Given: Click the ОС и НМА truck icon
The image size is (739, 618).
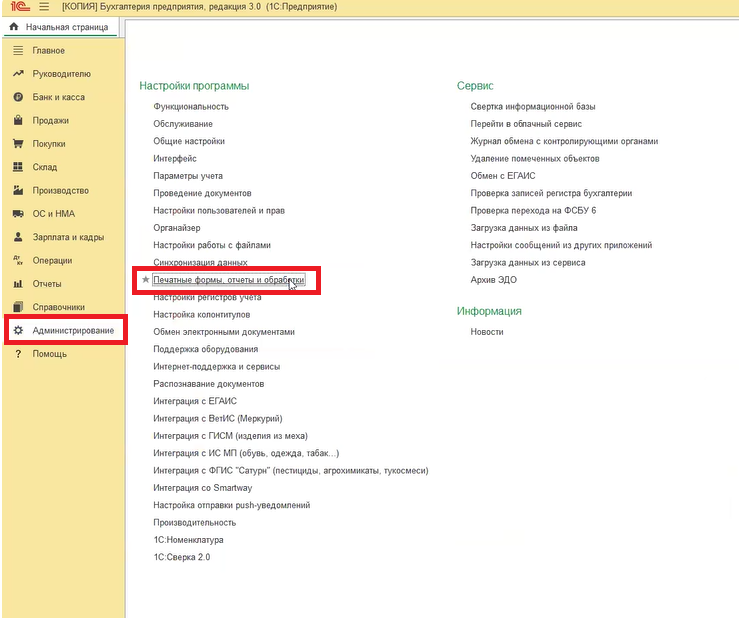Looking at the screenshot, I should point(18,214).
